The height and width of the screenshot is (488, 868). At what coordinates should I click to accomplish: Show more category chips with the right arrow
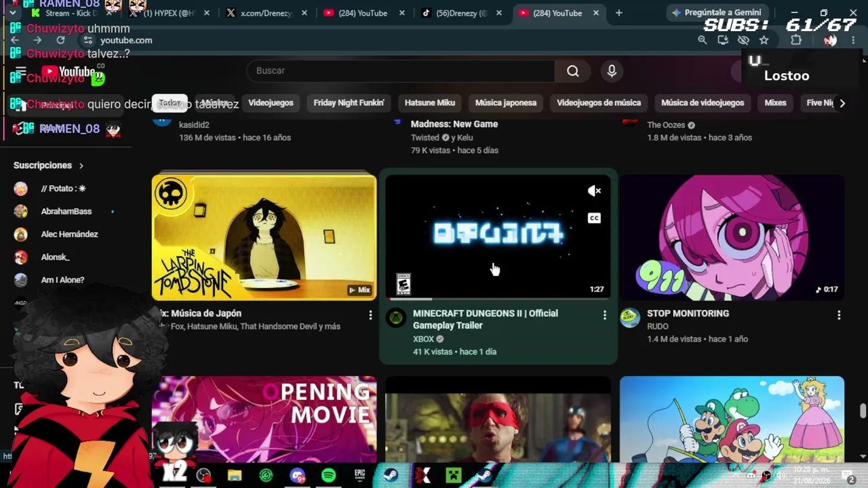(x=842, y=103)
